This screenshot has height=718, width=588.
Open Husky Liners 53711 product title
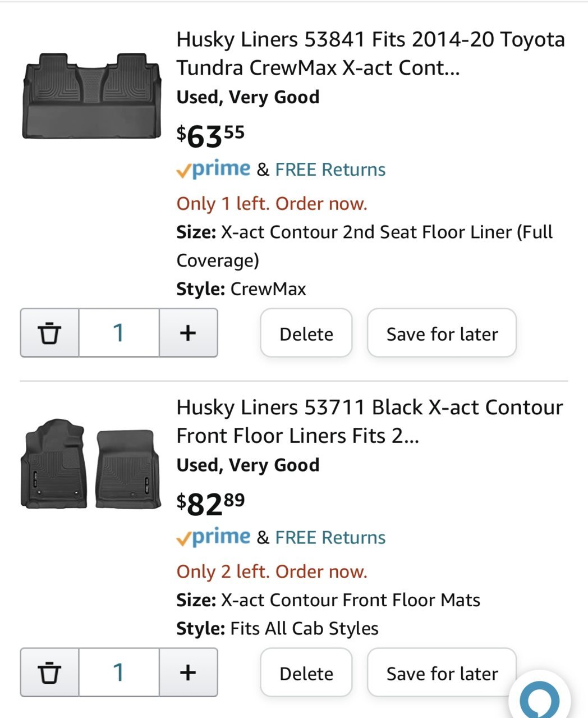coord(369,422)
